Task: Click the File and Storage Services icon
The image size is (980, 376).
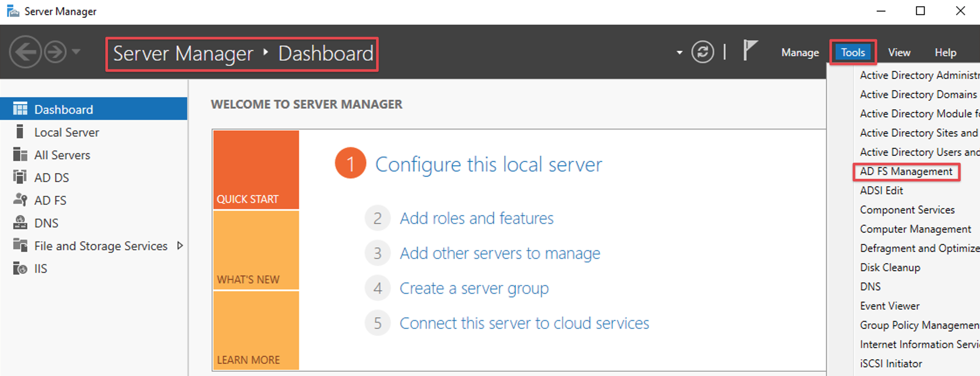Action: [20, 245]
